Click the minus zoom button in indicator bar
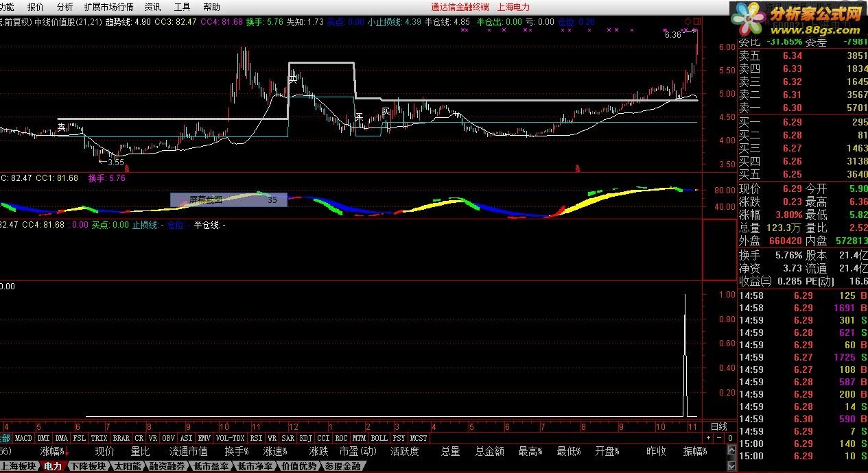The height and width of the screenshot is (473, 868). (x=719, y=438)
